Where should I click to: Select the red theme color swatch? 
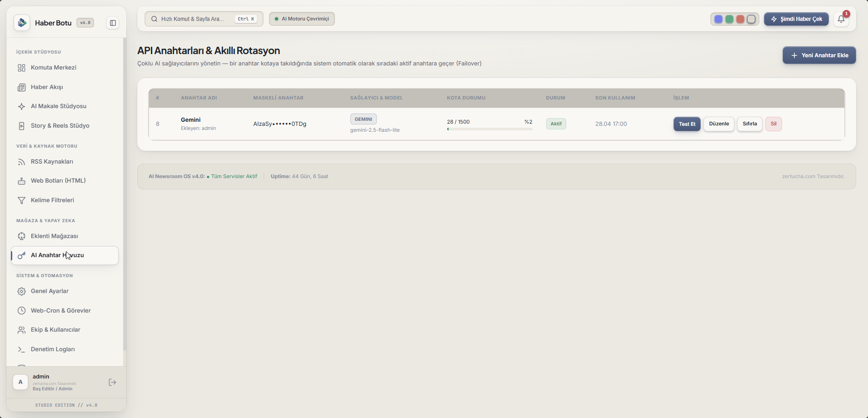pyautogui.click(x=740, y=19)
